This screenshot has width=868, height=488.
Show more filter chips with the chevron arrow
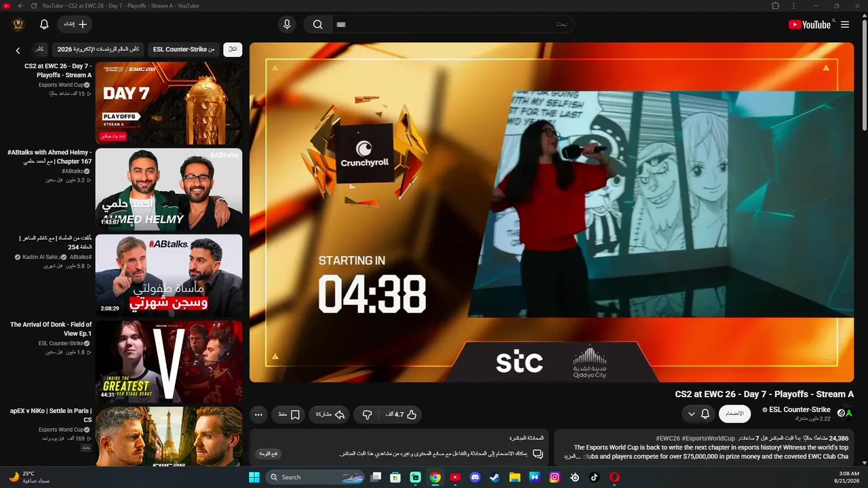pyautogui.click(x=18, y=50)
